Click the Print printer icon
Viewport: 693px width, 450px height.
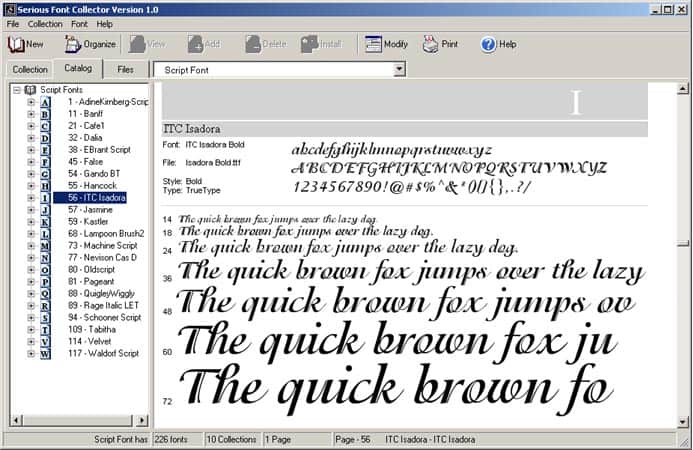[x=430, y=44]
